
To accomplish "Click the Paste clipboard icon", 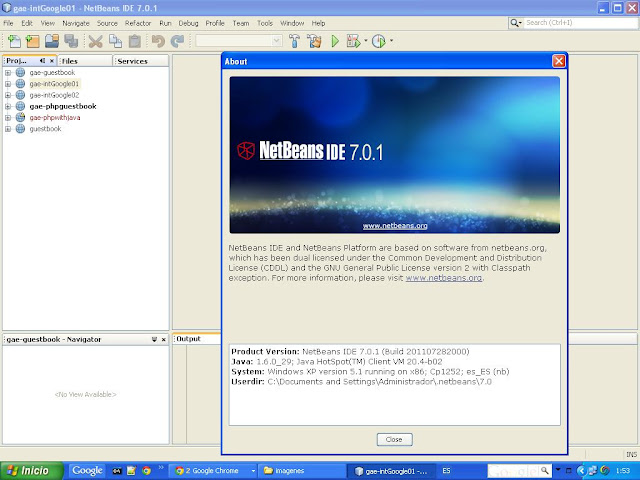I will (135, 41).
